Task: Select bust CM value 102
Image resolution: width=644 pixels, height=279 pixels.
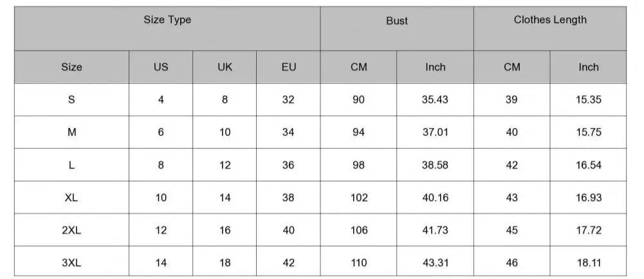Action: (x=358, y=197)
